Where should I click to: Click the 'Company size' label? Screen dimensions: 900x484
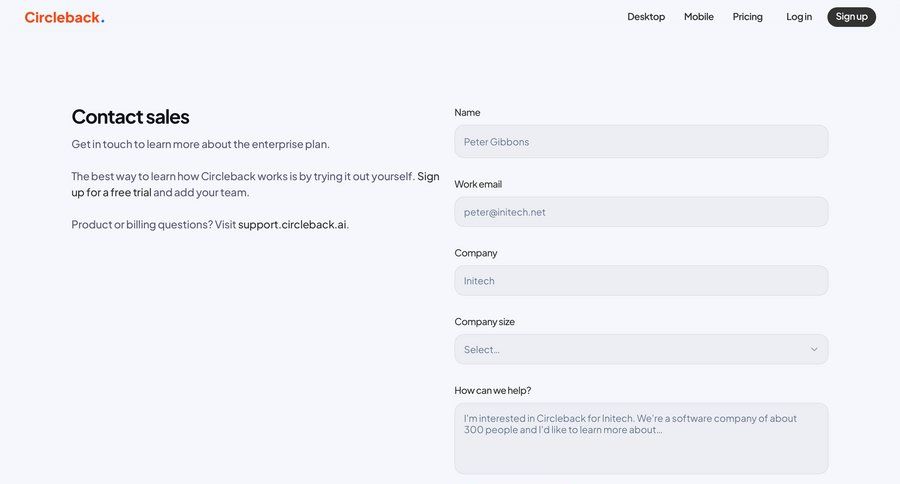(484, 322)
